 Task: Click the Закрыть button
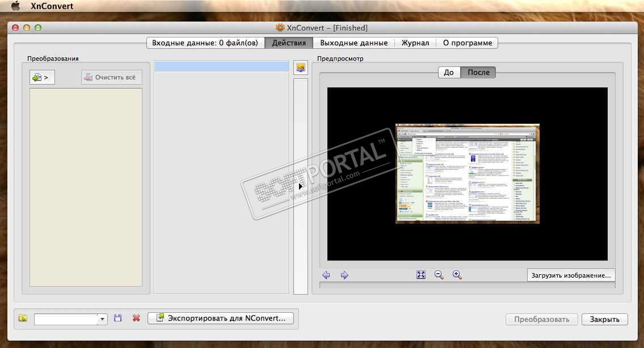pos(605,319)
